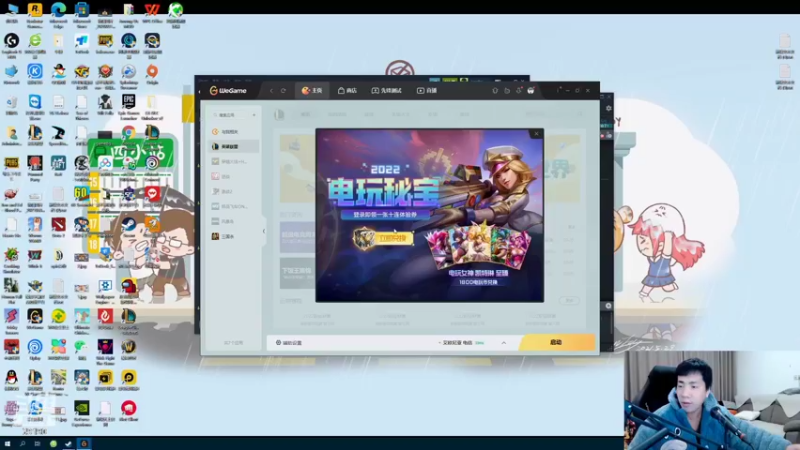Open the Uplay desktop shortcut

click(x=35, y=351)
